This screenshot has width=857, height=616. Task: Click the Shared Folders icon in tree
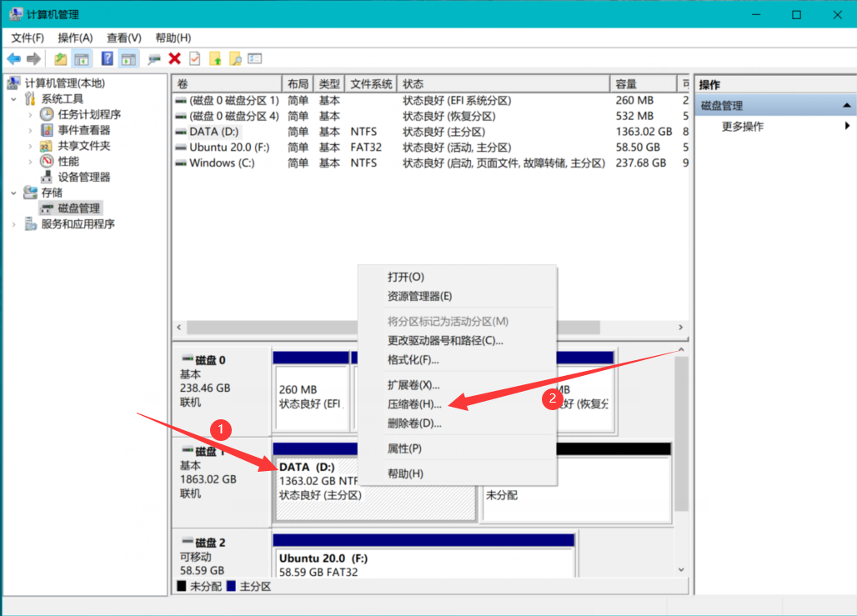tap(47, 146)
